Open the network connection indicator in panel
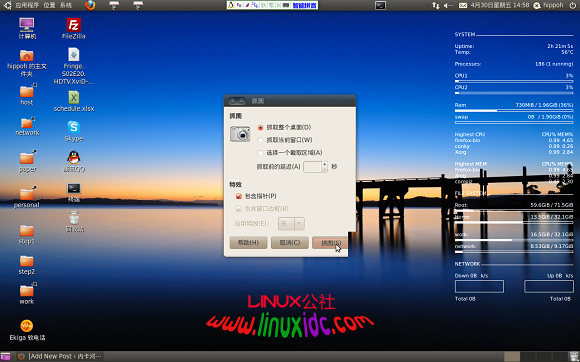 435,5
